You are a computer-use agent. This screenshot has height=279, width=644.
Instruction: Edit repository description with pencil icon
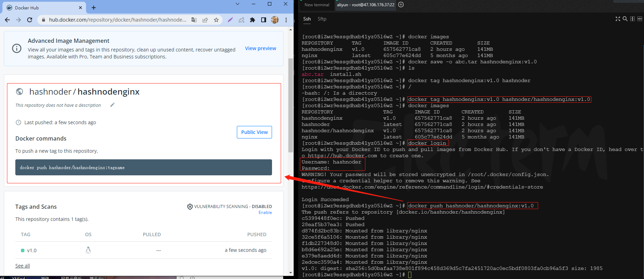coord(112,105)
